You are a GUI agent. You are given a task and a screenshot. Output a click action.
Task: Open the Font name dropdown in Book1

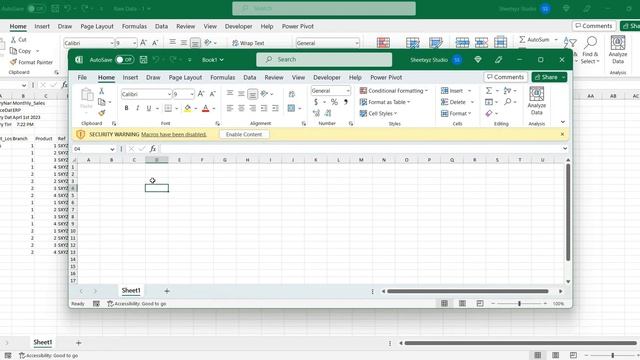[x=169, y=94]
